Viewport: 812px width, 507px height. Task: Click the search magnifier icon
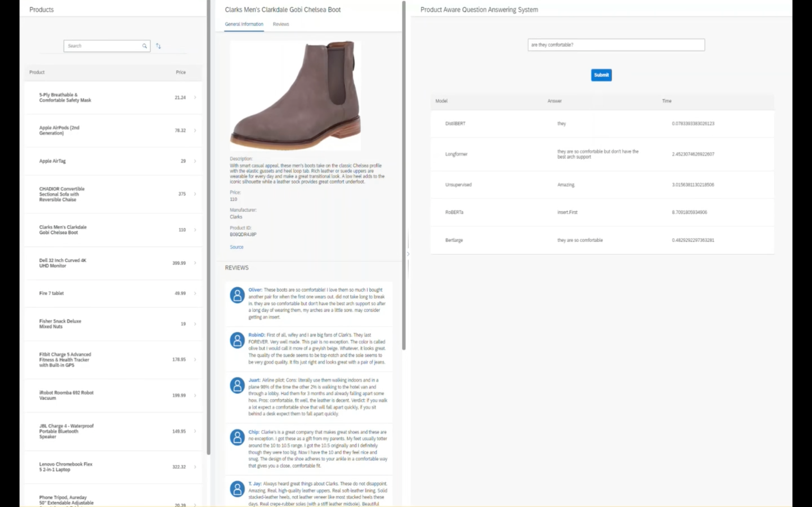tap(145, 46)
